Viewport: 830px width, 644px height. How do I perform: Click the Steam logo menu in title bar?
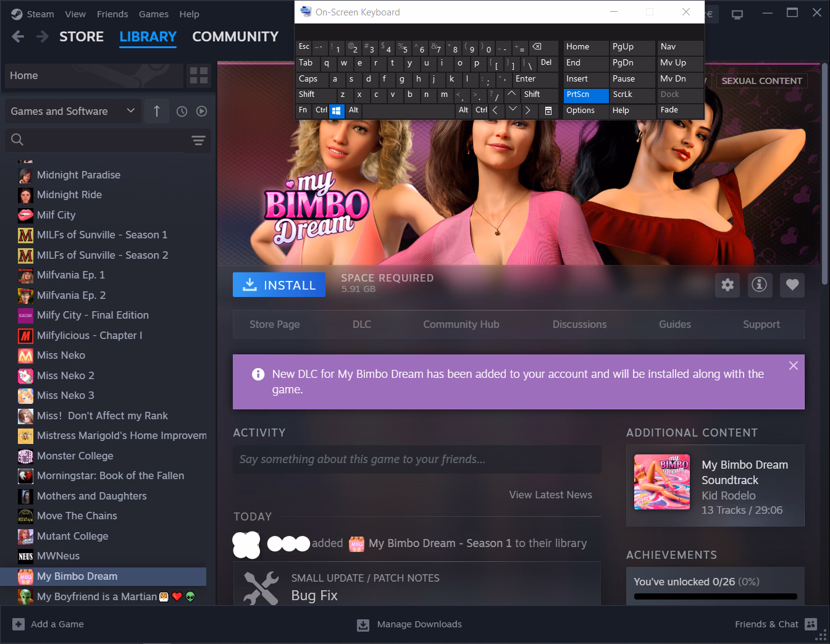17,14
